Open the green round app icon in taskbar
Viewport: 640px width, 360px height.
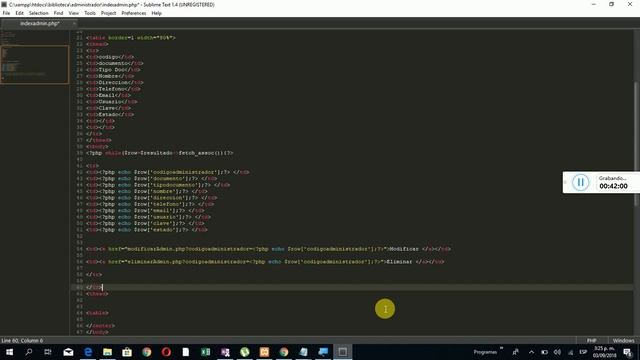244,352
